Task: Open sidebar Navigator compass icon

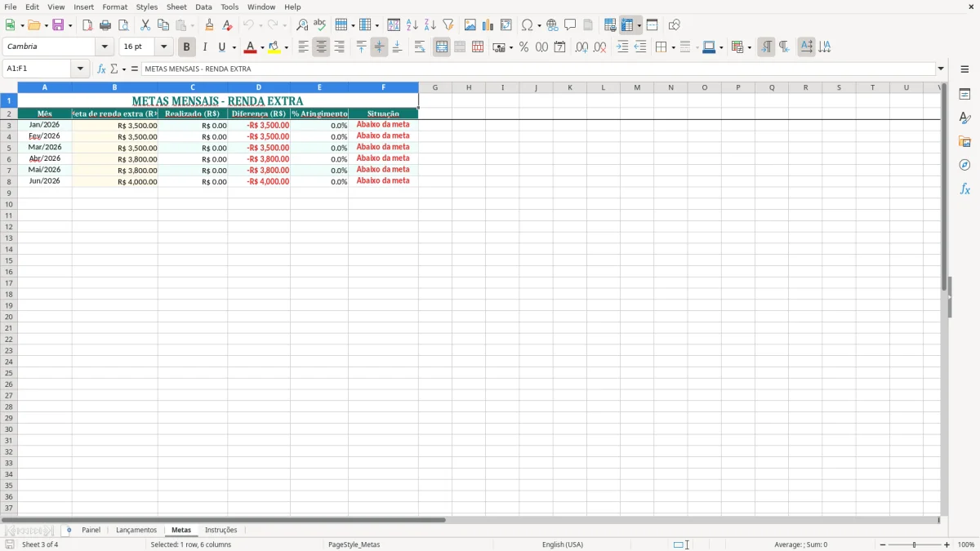Action: point(964,165)
